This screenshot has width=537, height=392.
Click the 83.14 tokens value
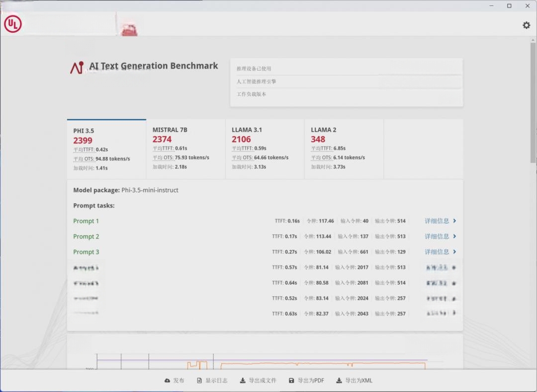tap(322, 298)
